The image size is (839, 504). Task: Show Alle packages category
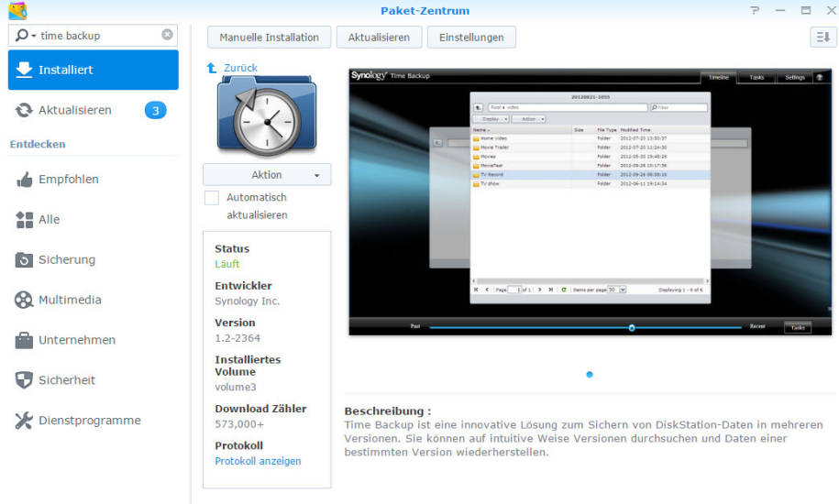(94, 219)
